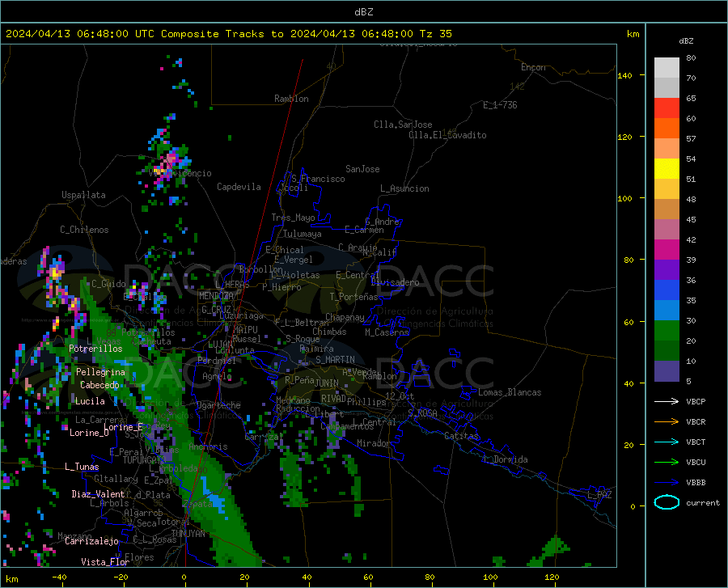This screenshot has height=588, width=728.
Task: Click the orange VBCR arrow icon
Action: coord(667,421)
